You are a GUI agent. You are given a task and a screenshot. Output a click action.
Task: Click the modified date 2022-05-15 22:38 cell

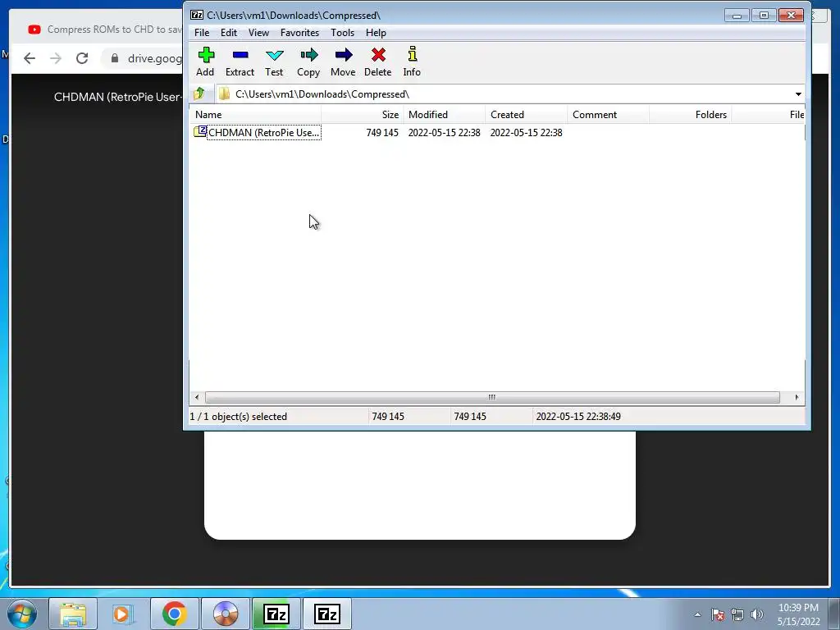pyautogui.click(x=444, y=133)
